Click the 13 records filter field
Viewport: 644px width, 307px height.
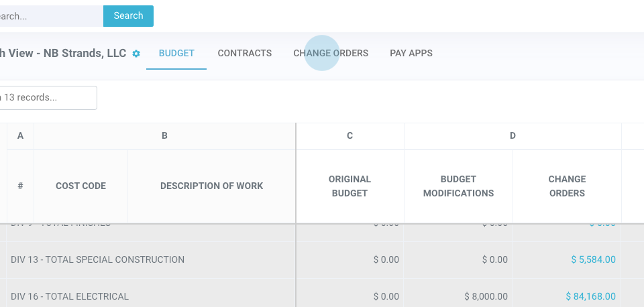coord(47,98)
